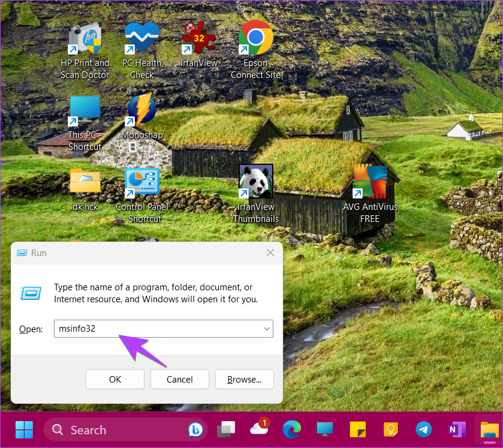Expand the Open field dropdown arrow

[266, 329]
